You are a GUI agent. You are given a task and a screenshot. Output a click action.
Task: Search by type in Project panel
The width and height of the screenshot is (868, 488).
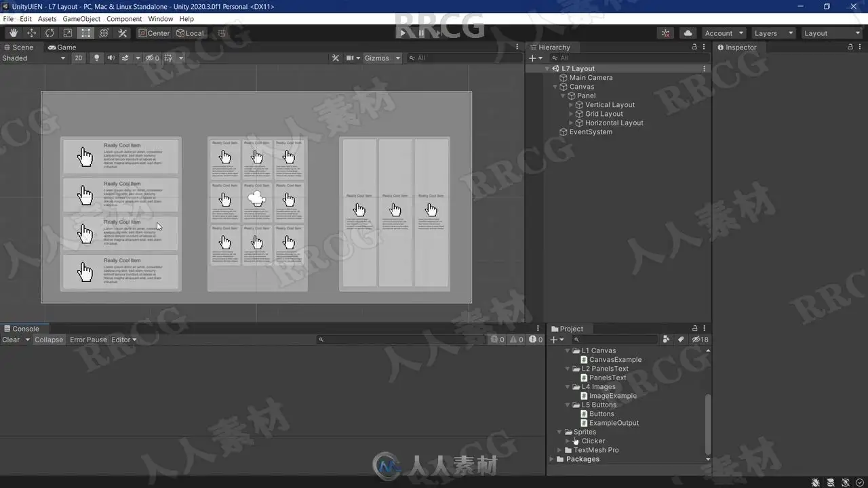[667, 340]
